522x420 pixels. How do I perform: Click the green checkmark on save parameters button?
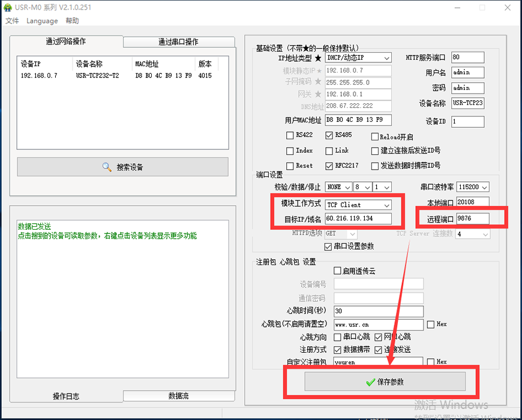pyautogui.click(x=370, y=382)
